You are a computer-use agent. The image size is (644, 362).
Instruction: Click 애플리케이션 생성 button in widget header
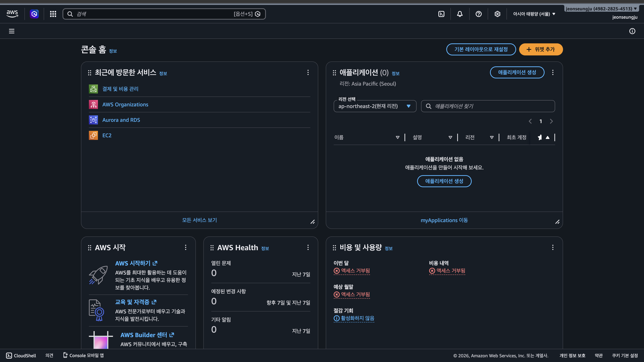click(517, 72)
